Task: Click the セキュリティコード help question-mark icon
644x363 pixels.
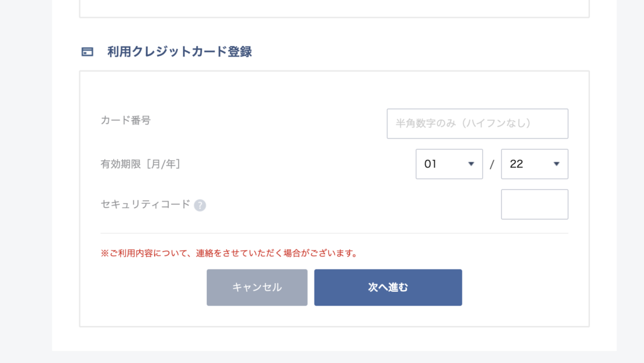Action: click(x=200, y=205)
